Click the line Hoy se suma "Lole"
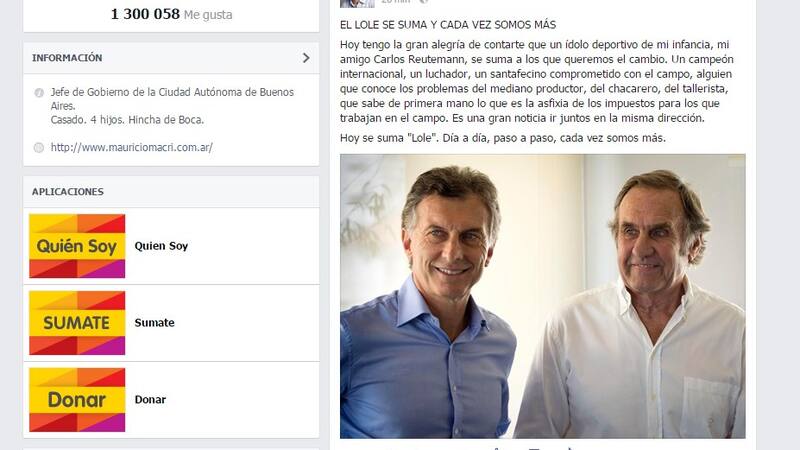The image size is (800, 450). click(x=503, y=138)
